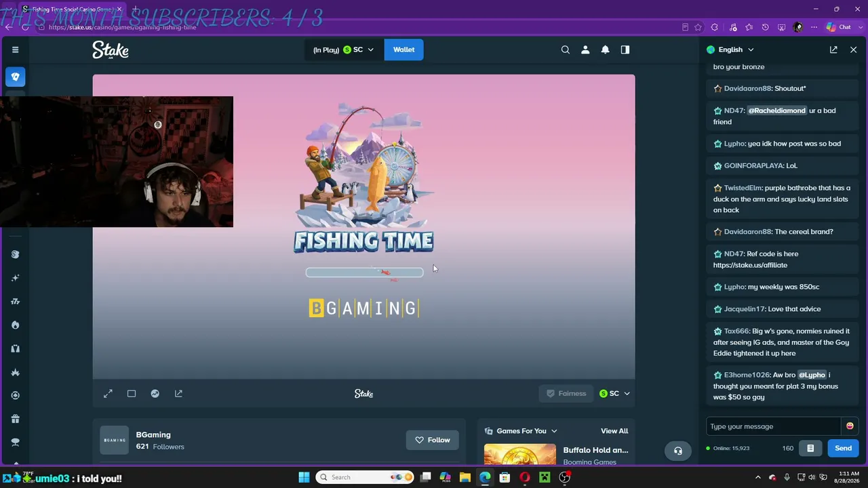Expand the English chat language dropdown
Viewport: 868px width, 488px height.
click(730, 49)
